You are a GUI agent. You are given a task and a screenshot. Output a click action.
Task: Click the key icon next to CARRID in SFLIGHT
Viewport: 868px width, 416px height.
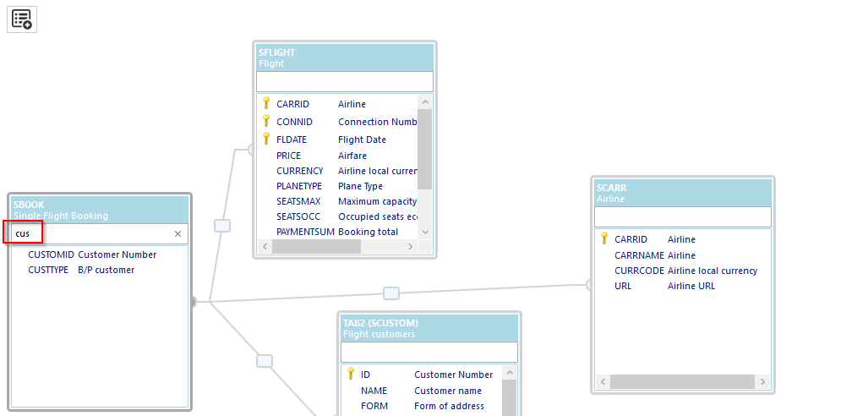pyautogui.click(x=266, y=104)
